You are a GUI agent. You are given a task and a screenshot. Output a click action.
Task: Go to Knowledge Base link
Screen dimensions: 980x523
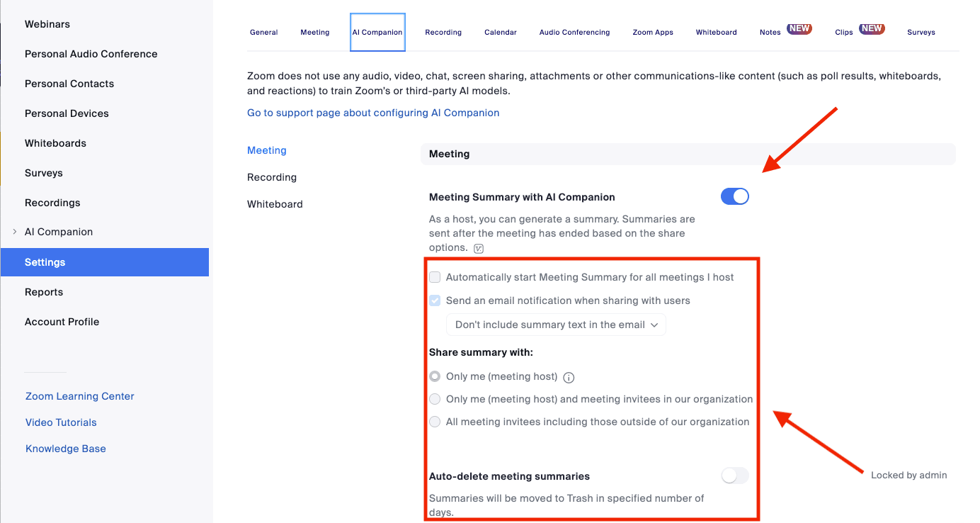point(66,449)
